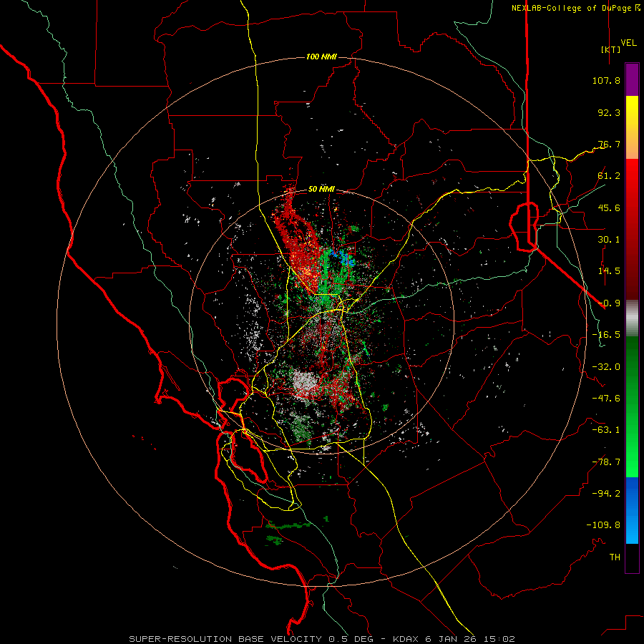644x644 pixels.
Task: Click the -47.6 velocity scale value
Action: (x=606, y=399)
